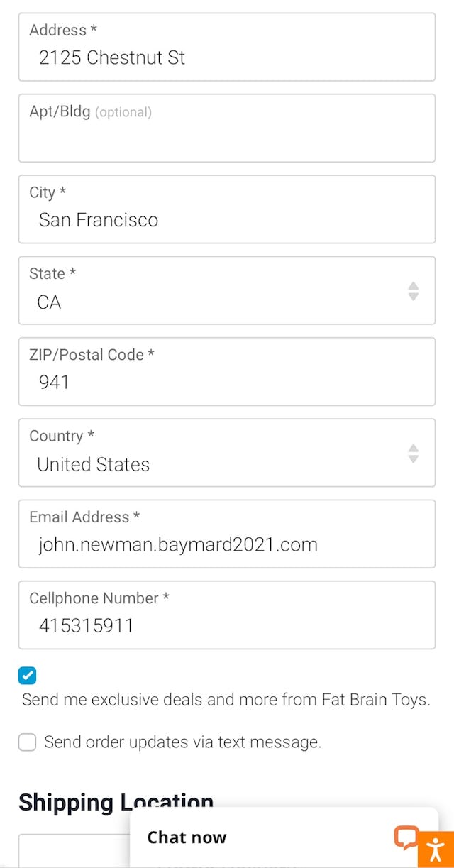
Task: Change the selected state from CA
Action: [x=227, y=291]
